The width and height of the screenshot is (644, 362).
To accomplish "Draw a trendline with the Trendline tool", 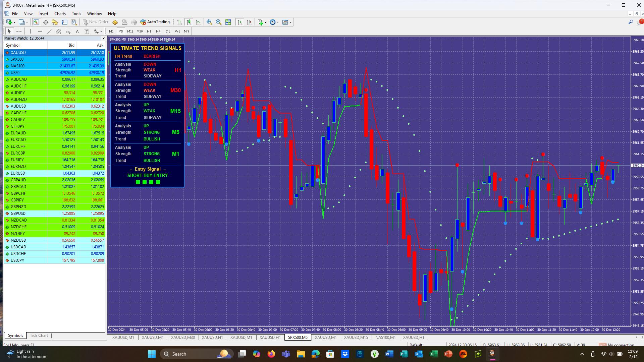I will 49,31.
